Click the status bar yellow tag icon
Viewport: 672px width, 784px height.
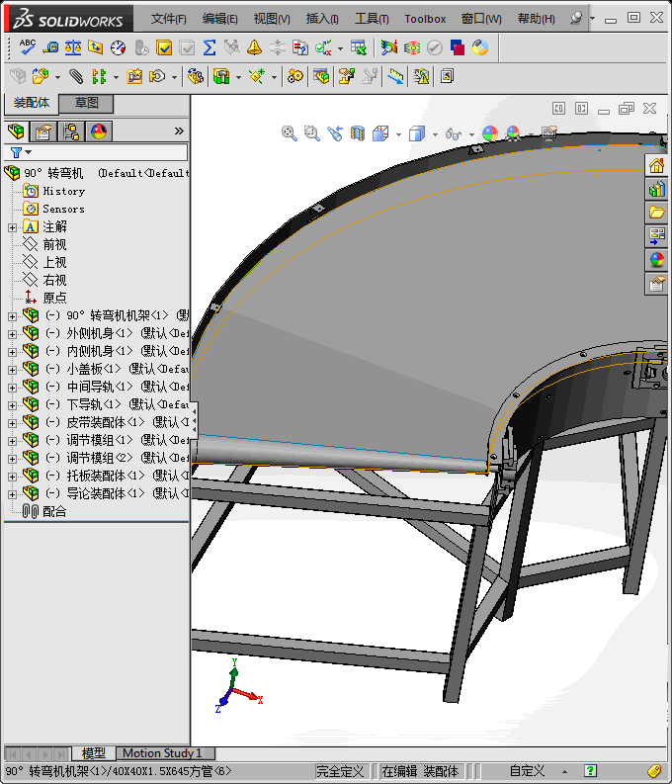pos(654,771)
